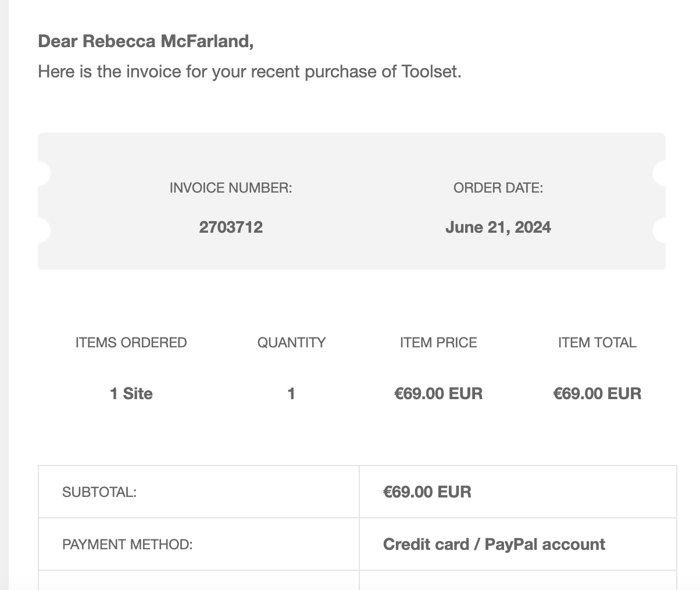Screen dimensions: 700x590
Task: Click the "ORDER DATE:" label
Action: click(x=498, y=188)
